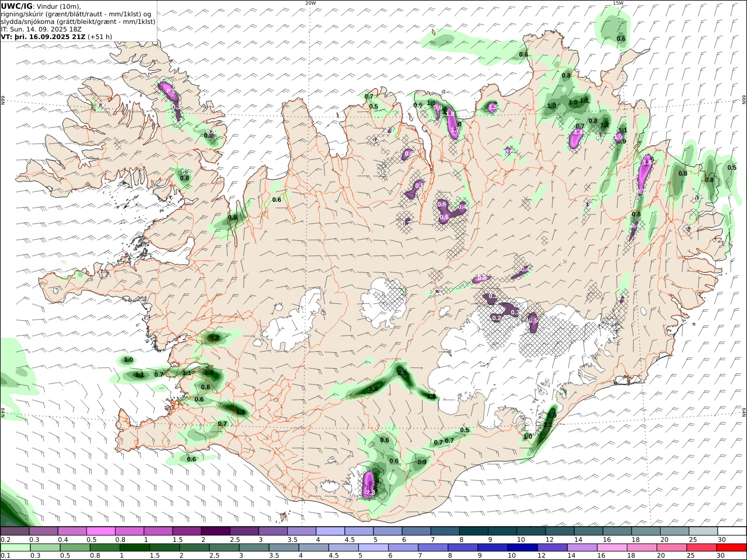Click the "2.5" rain value on the map

[402, 372]
